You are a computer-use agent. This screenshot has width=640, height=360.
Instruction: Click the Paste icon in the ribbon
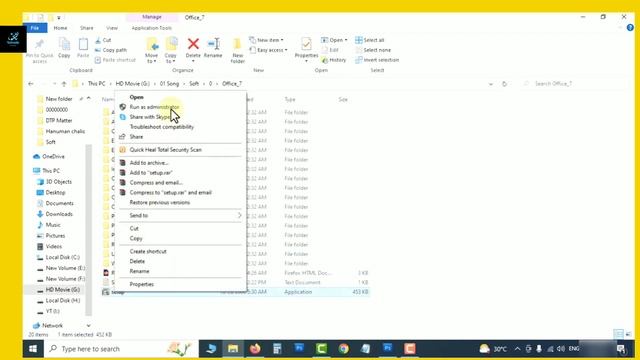(x=83, y=44)
